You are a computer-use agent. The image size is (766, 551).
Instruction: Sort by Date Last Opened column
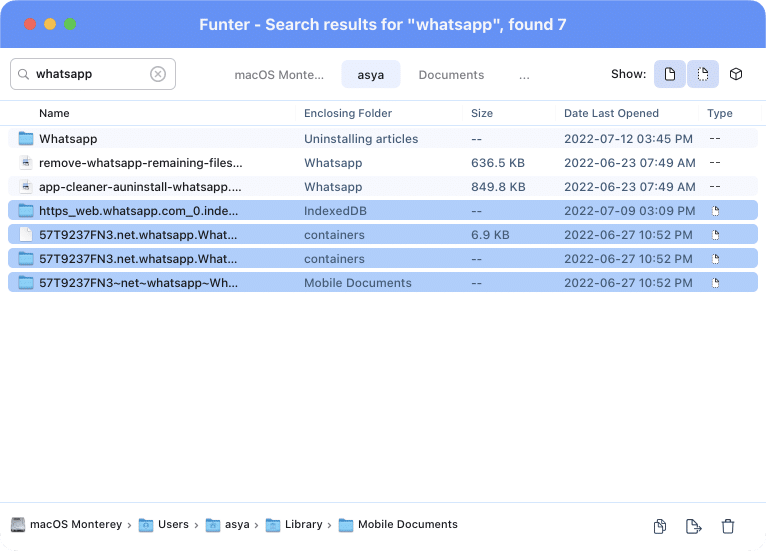(611, 113)
